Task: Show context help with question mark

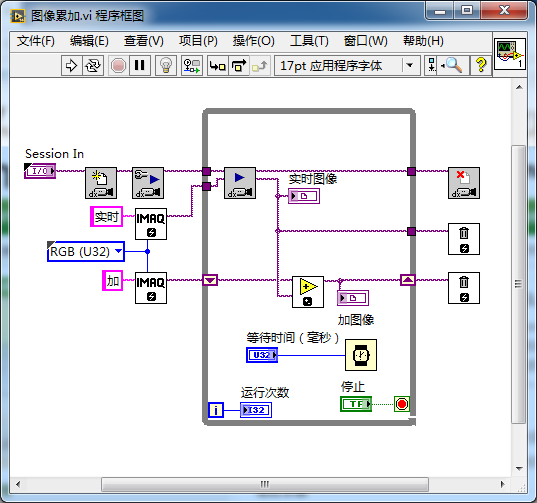Action: click(x=481, y=65)
